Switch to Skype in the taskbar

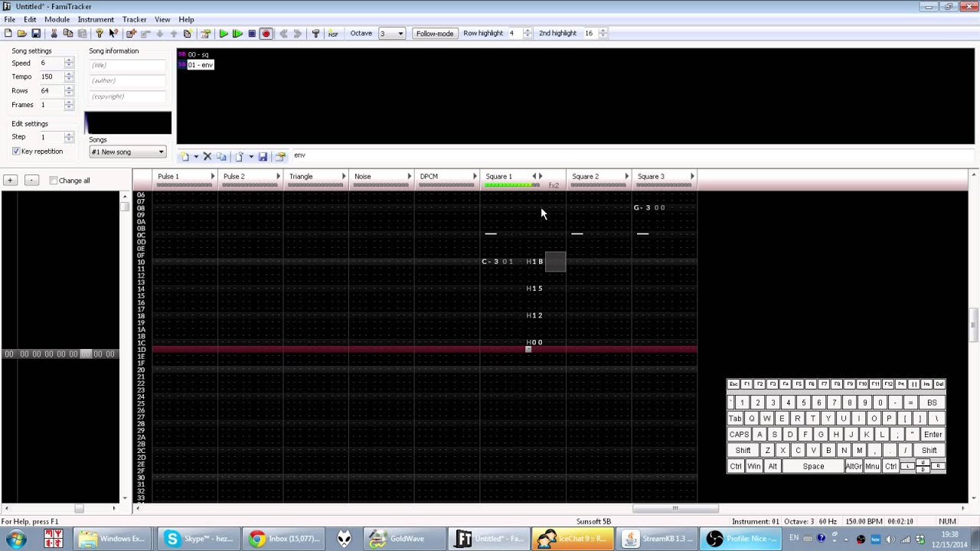tap(200, 539)
